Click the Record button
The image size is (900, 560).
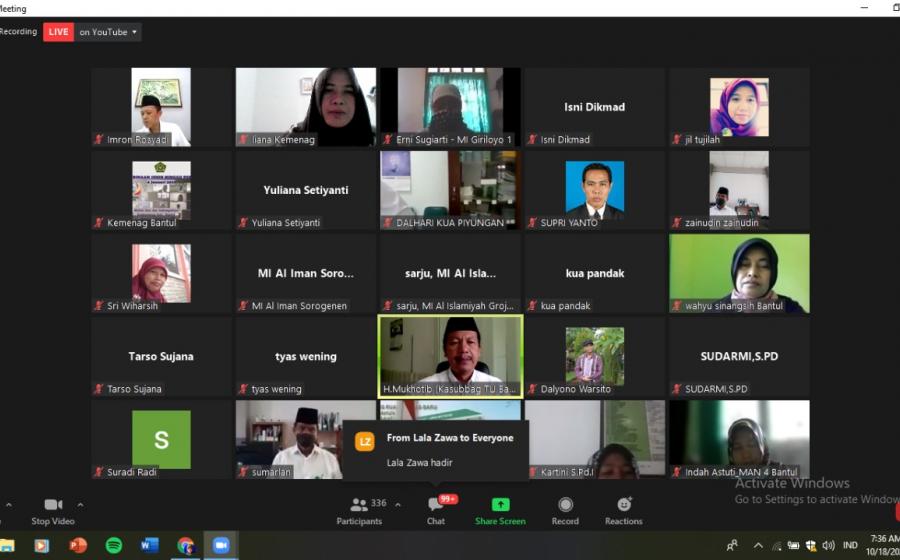pos(565,510)
